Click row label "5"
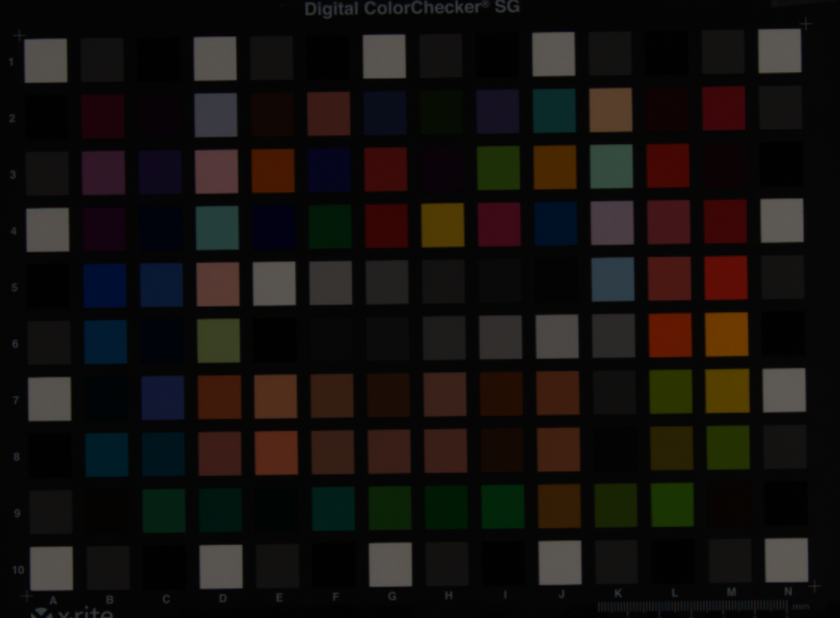Image resolution: width=840 pixels, height=618 pixels. (x=14, y=287)
